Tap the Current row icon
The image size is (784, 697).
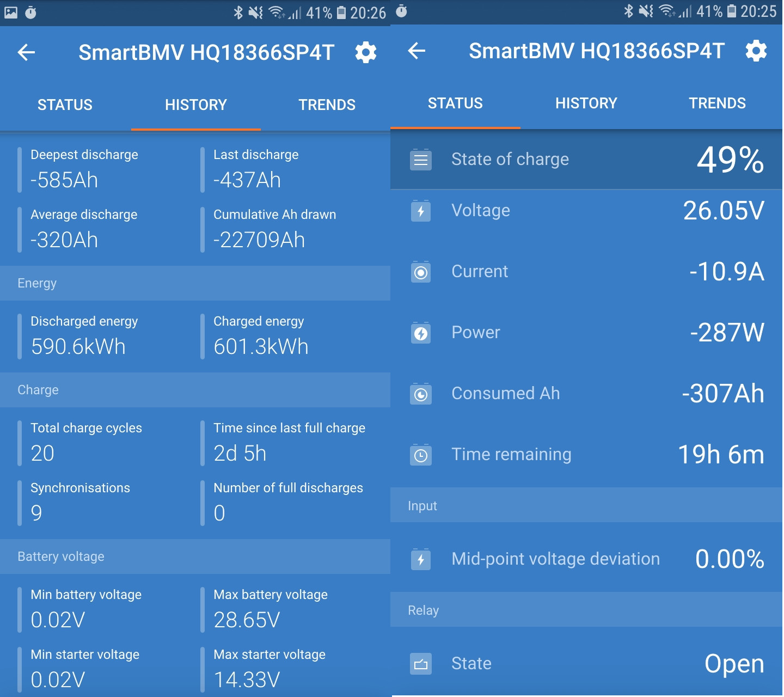(x=421, y=272)
